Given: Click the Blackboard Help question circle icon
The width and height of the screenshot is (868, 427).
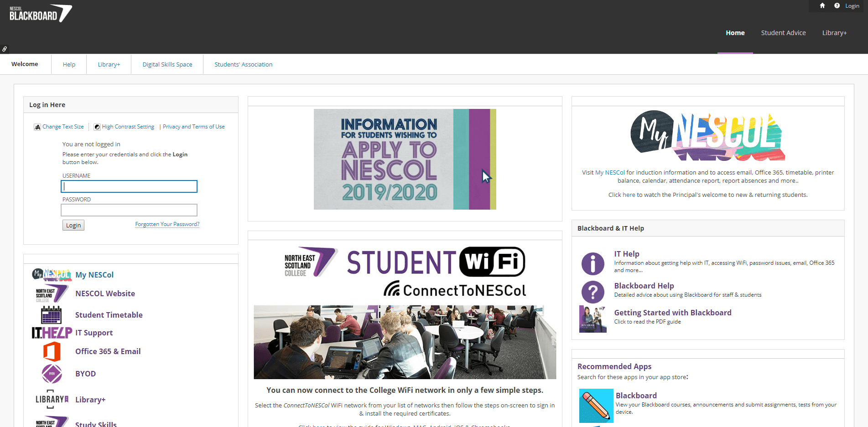Looking at the screenshot, I should (x=593, y=292).
